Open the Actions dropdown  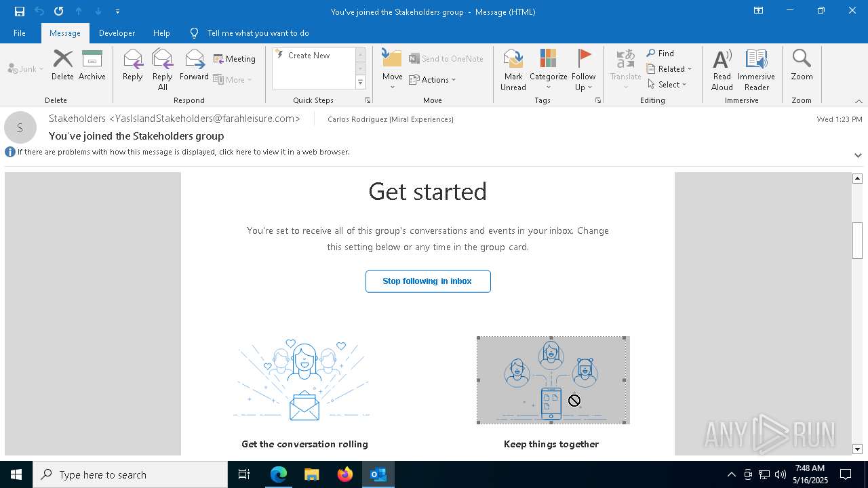(x=433, y=79)
